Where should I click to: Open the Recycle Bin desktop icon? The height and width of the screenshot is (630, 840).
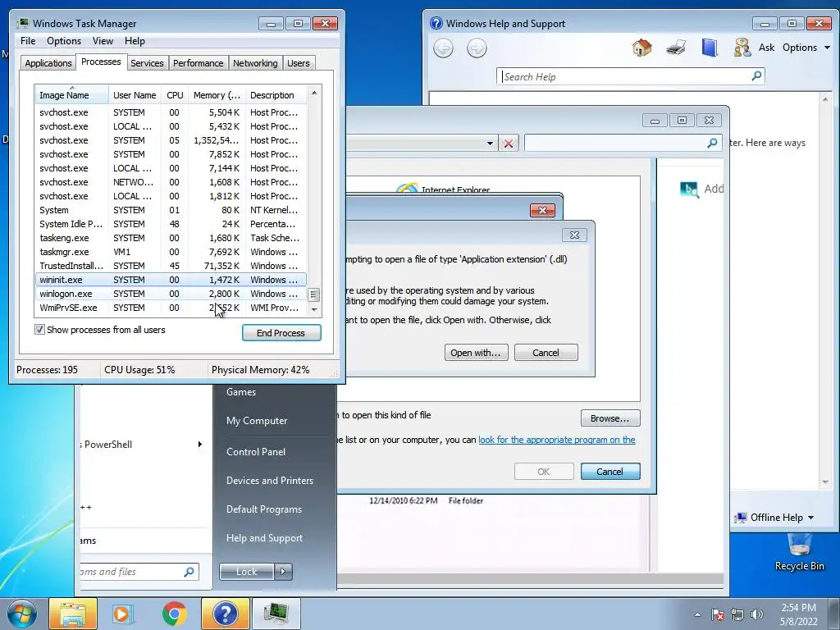click(x=799, y=552)
